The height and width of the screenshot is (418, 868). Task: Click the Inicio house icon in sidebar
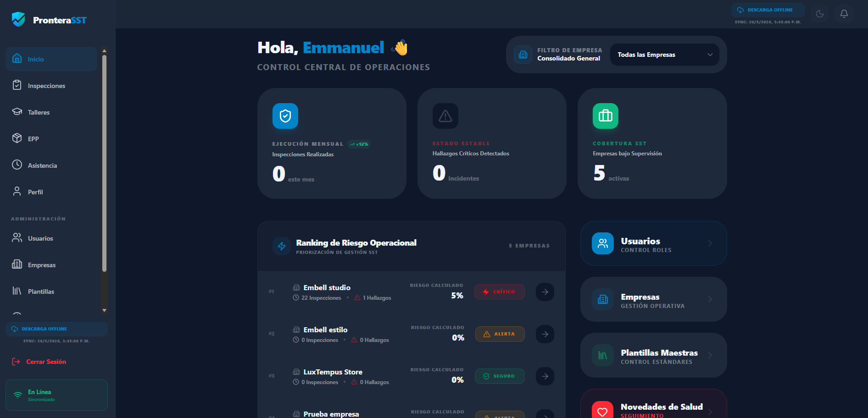(17, 58)
